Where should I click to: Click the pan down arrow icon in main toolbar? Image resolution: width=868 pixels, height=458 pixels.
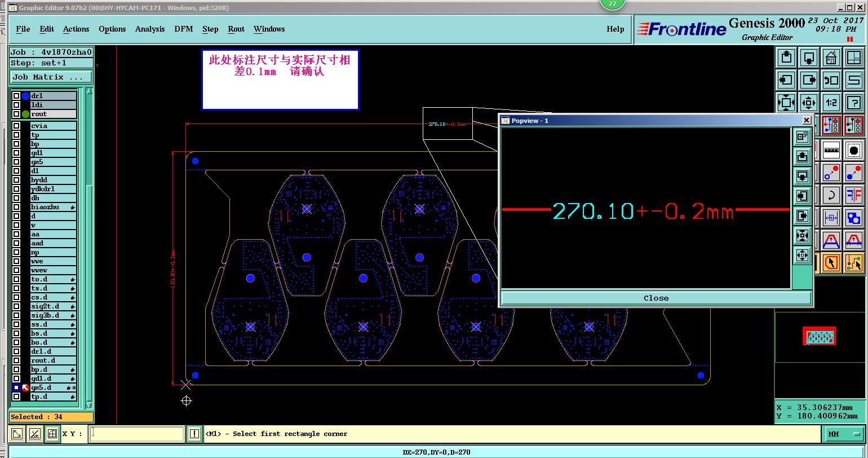pyautogui.click(x=809, y=58)
